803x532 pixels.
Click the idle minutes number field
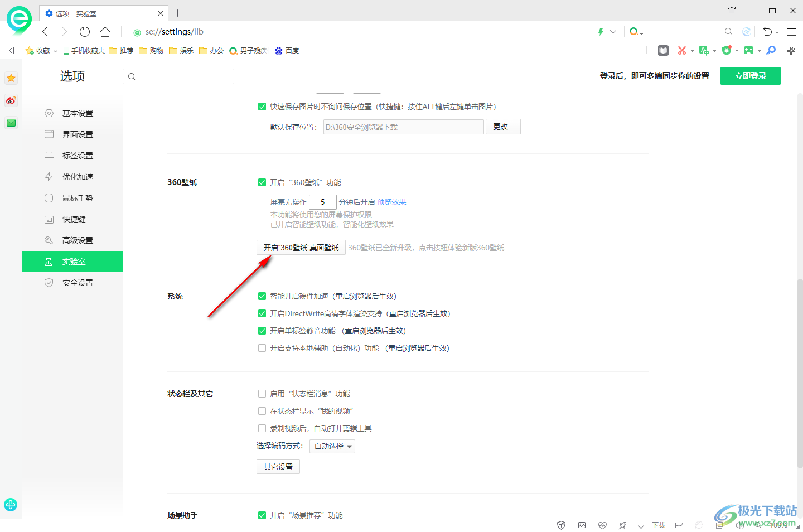(x=323, y=202)
